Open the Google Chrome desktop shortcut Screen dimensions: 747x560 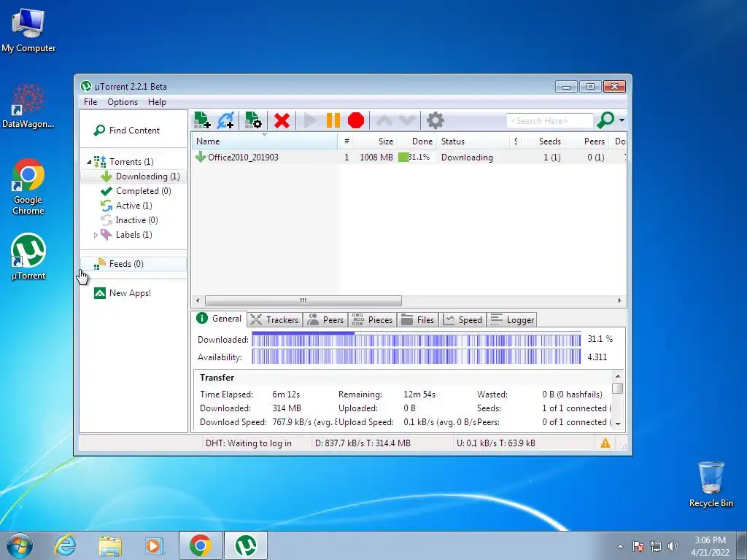[x=28, y=187]
